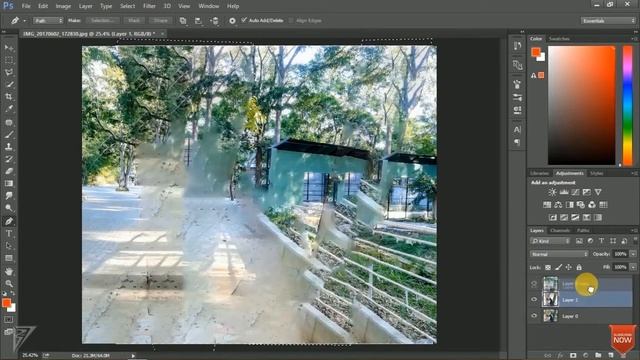The image size is (640, 360).
Task: Click the Selection... button in options bar
Action: point(103,20)
